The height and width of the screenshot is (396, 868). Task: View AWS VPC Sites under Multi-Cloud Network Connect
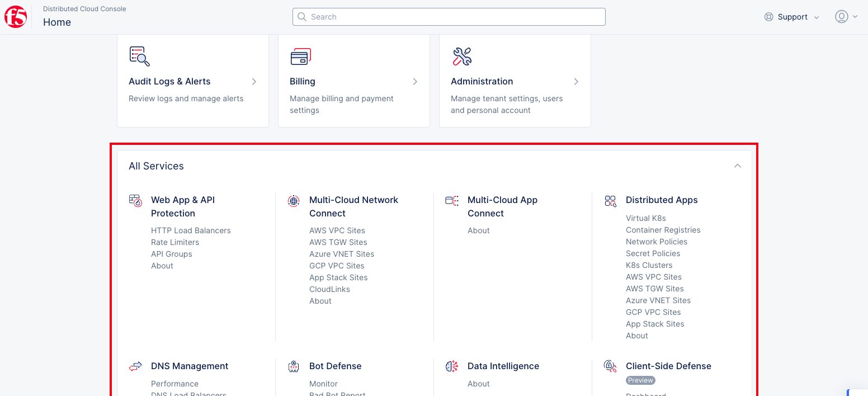tap(337, 230)
